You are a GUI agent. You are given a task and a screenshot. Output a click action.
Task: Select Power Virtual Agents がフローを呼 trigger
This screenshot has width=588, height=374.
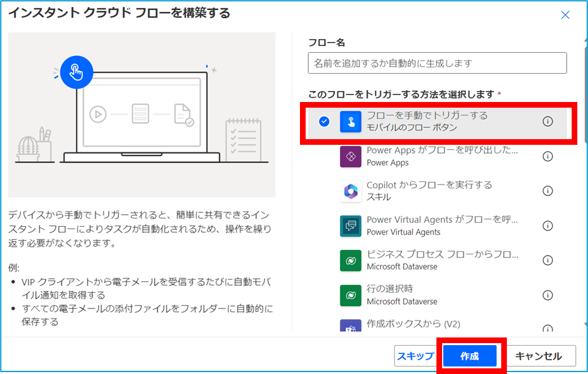click(x=437, y=225)
